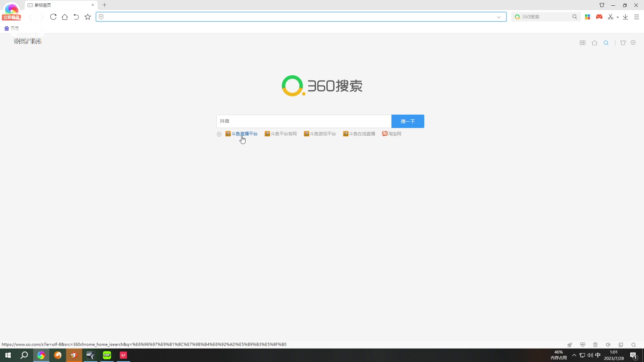Open the download manager icon
The height and width of the screenshot is (362, 644).
(x=625, y=17)
